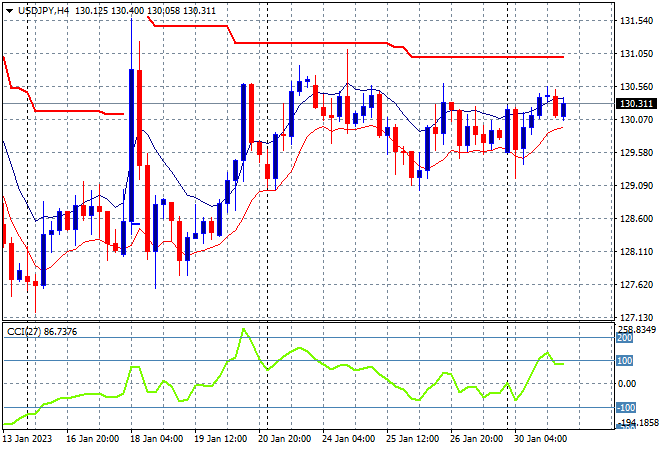Select the 20 Jan 20:00 time label

click(x=285, y=439)
